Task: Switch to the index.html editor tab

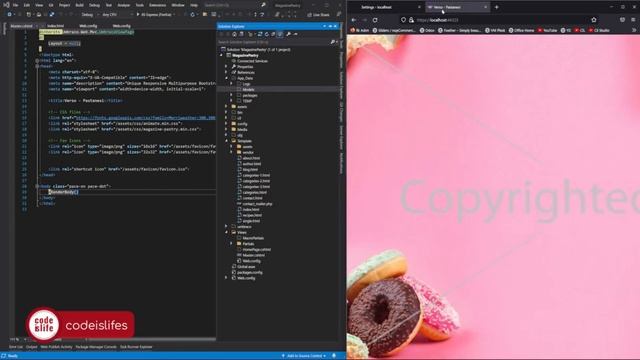Action: click(x=56, y=26)
